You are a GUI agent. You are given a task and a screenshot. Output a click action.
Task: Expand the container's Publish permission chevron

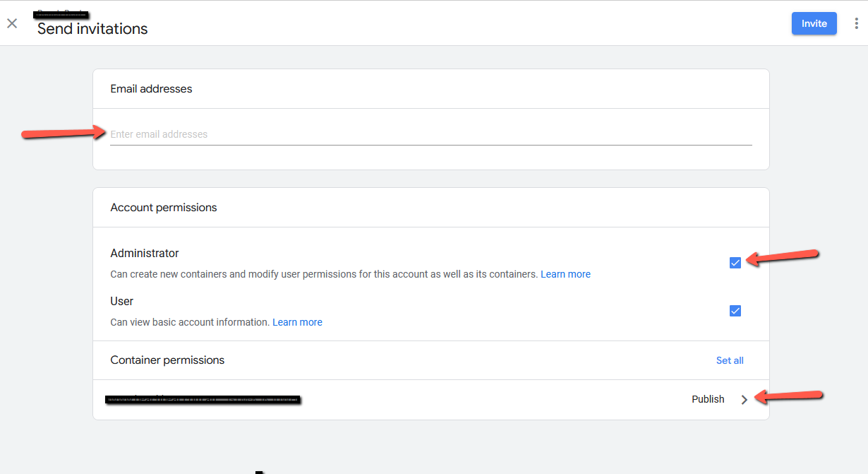pos(745,399)
